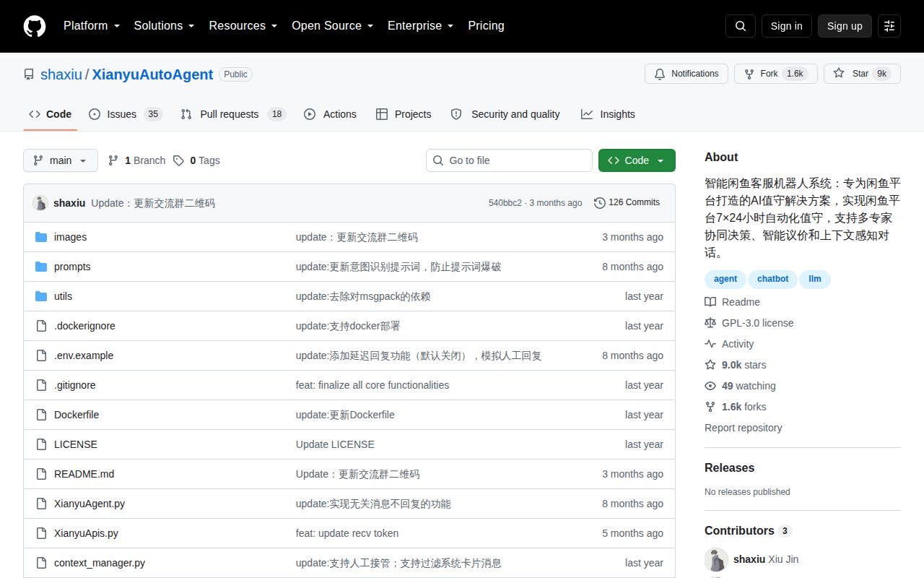Click the commit history clock icon
The height and width of the screenshot is (578, 924).
point(600,203)
